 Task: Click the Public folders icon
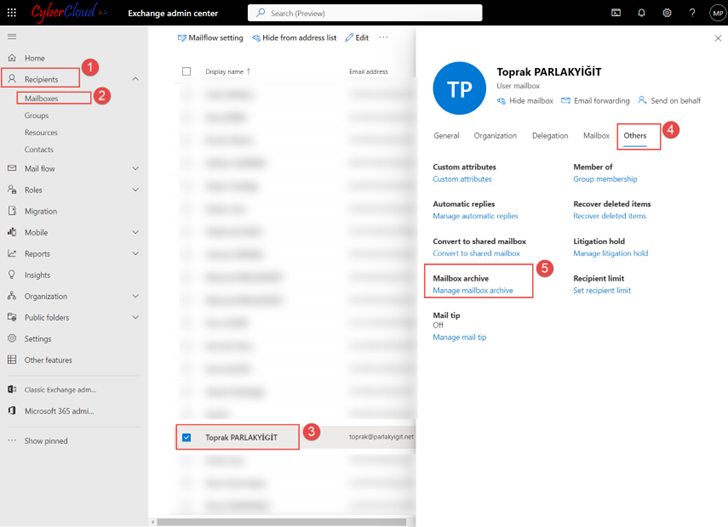click(12, 317)
